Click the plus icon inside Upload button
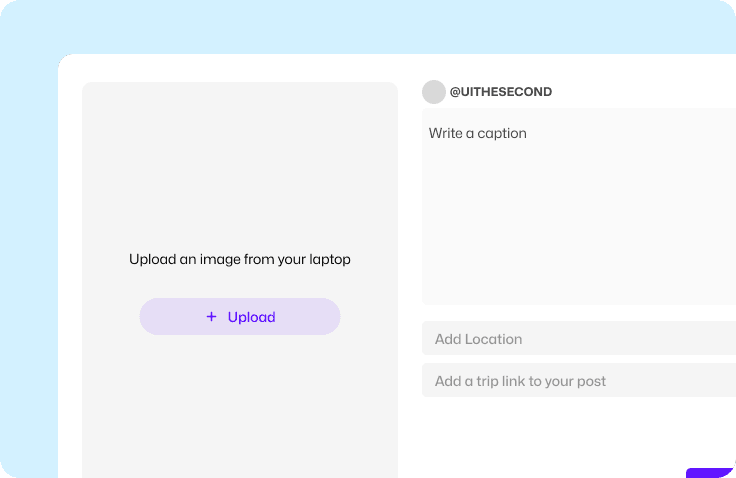 [x=211, y=317]
